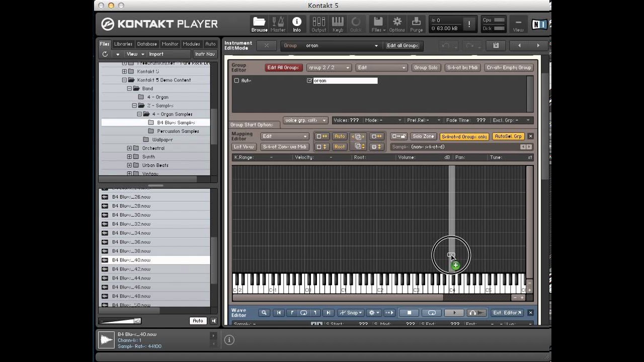Toggle AutoSel. Grp button
Viewport: 644px width, 362px height.
[508, 136]
